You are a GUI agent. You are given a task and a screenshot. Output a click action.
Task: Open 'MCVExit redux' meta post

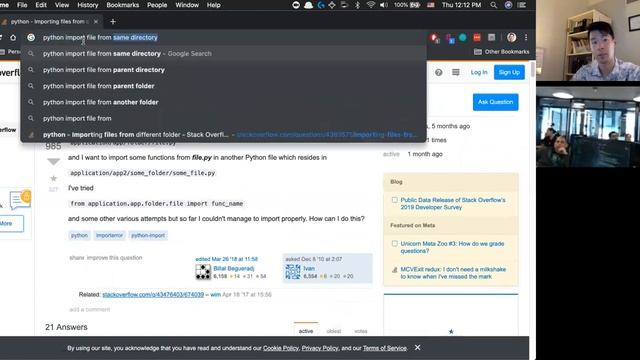pos(453,273)
